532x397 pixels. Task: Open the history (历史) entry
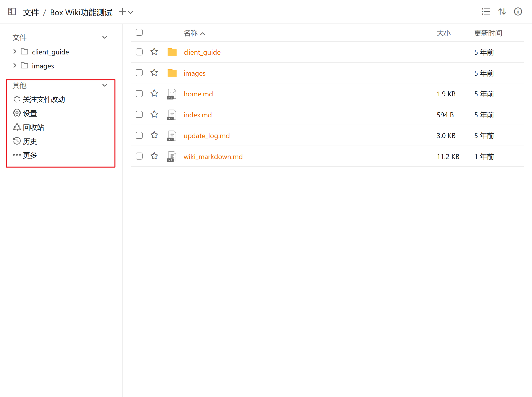pos(29,141)
